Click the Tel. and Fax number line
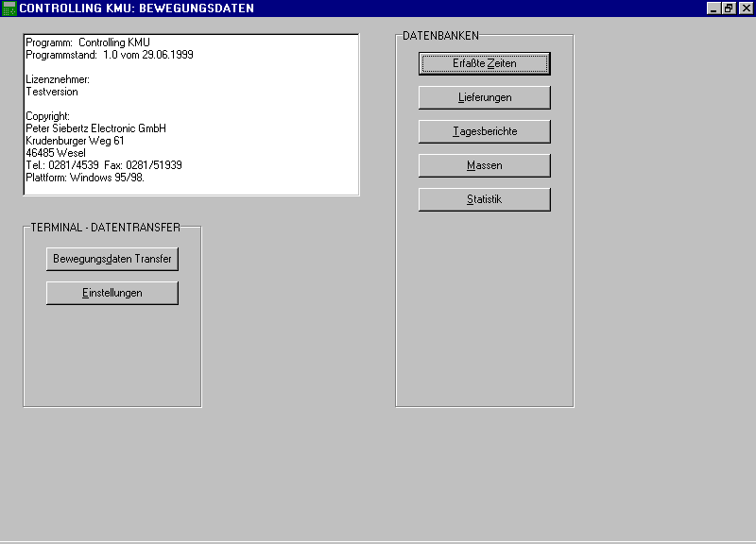 pyautogui.click(x=103, y=165)
